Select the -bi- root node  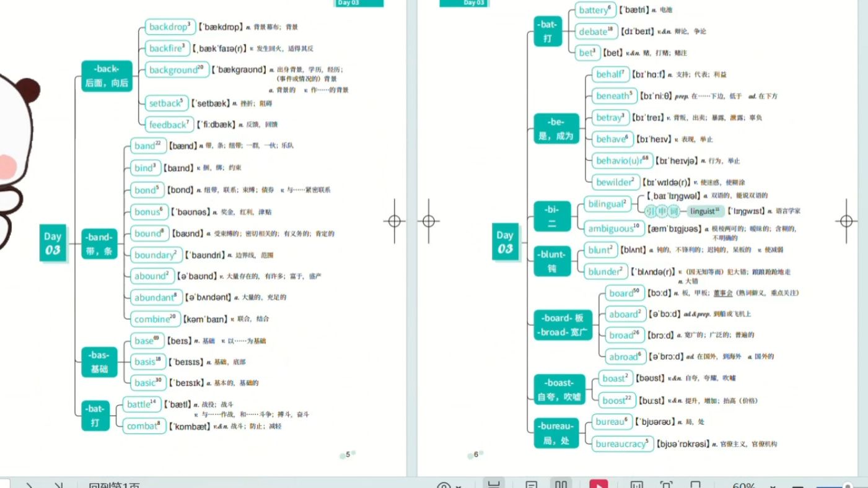[551, 217]
